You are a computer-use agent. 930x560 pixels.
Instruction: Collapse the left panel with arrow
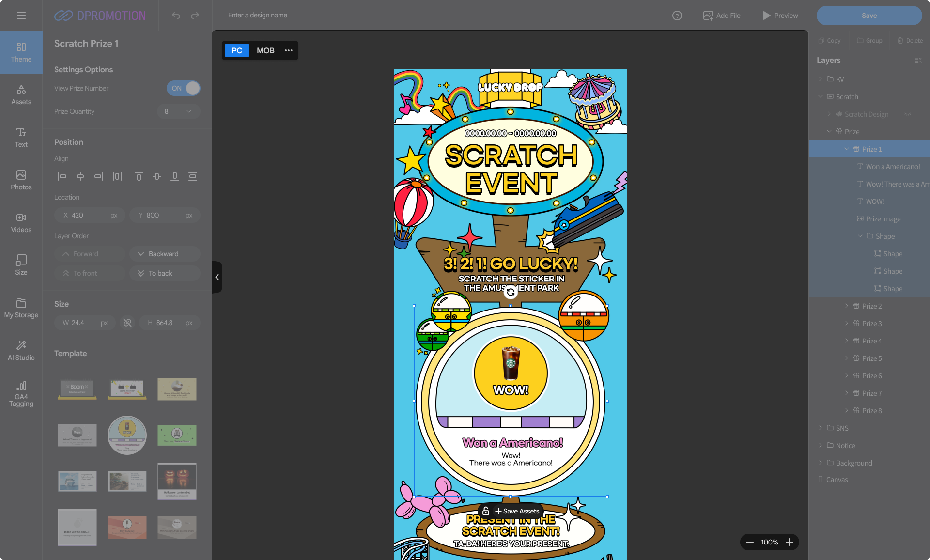pyautogui.click(x=217, y=277)
